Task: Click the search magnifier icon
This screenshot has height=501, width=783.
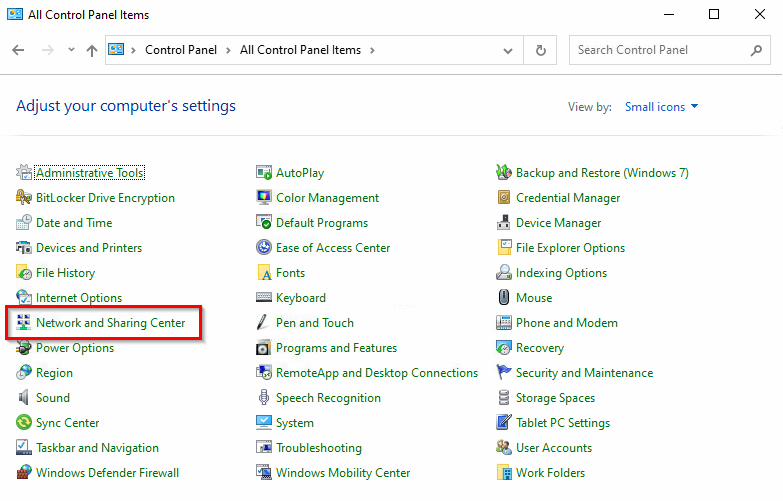Action: click(757, 50)
